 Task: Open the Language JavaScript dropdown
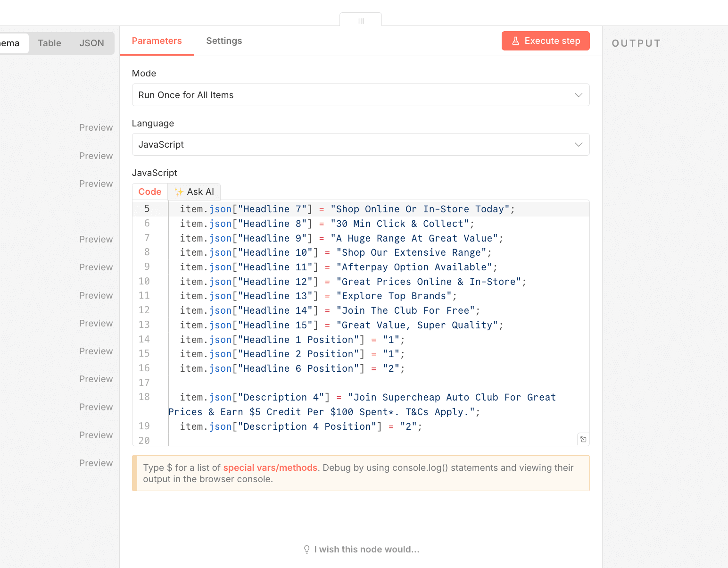pyautogui.click(x=360, y=144)
